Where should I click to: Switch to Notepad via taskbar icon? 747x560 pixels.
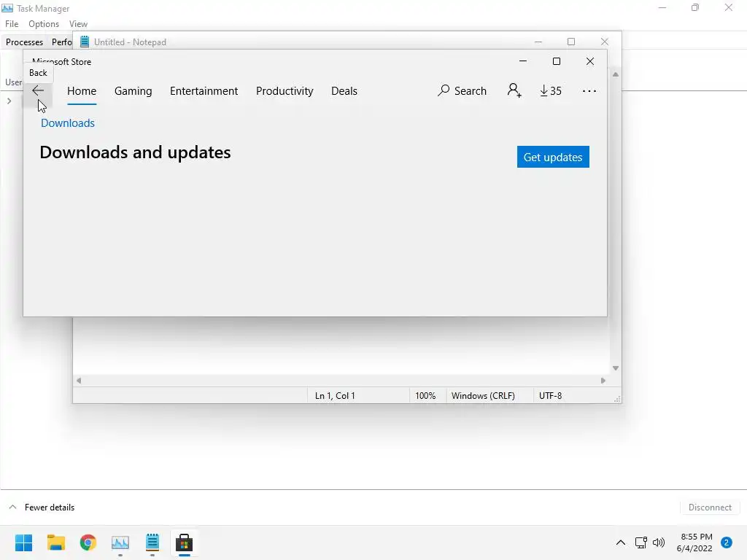(152, 542)
